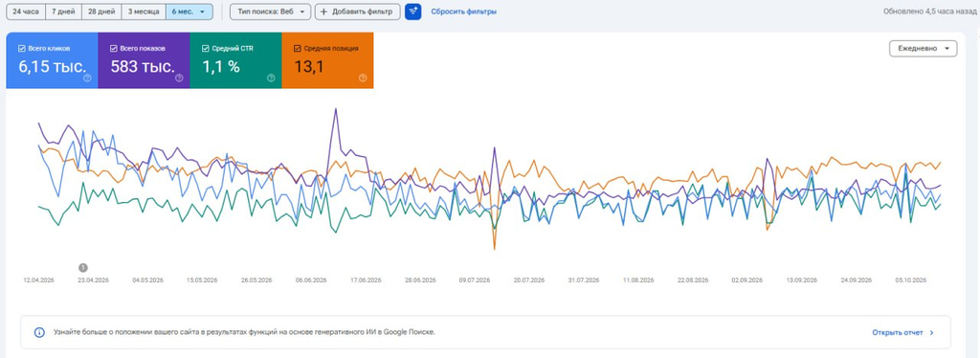Click the annotation marker numbered 1 on chart
Viewport: 980px width, 358px height.
(83, 267)
